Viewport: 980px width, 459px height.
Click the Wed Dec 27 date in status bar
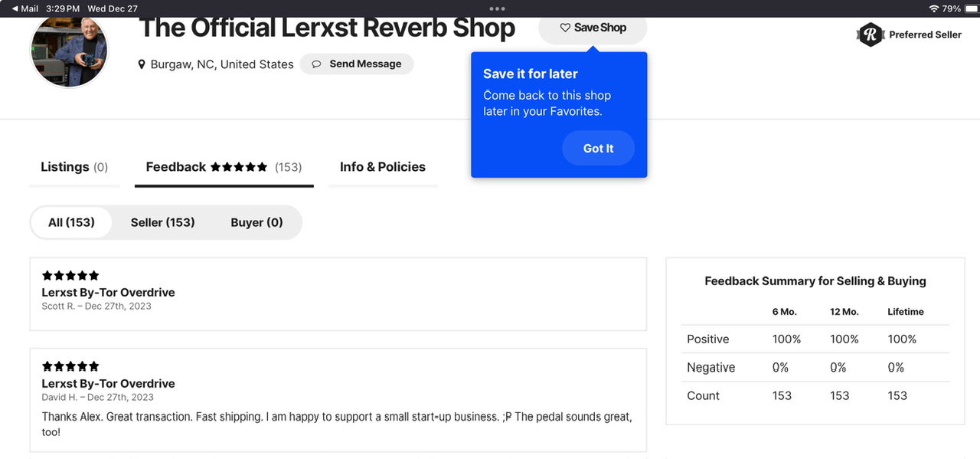point(113,8)
